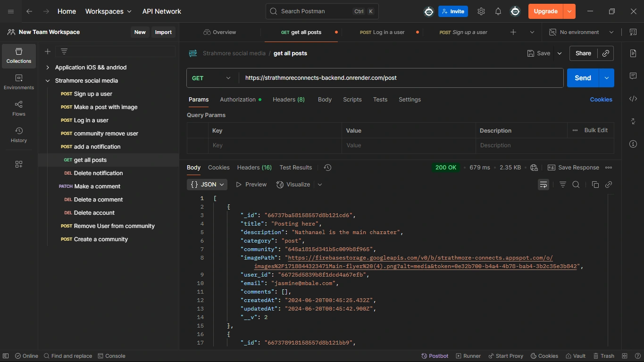This screenshot has height=362, width=644.
Task: Open the Collections sidebar icon
Action: pos(19,56)
